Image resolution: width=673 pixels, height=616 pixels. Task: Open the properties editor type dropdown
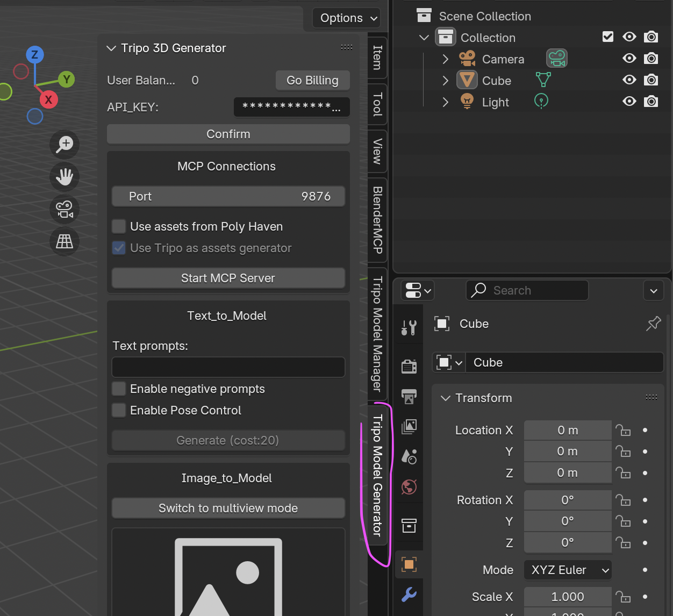coord(418,291)
